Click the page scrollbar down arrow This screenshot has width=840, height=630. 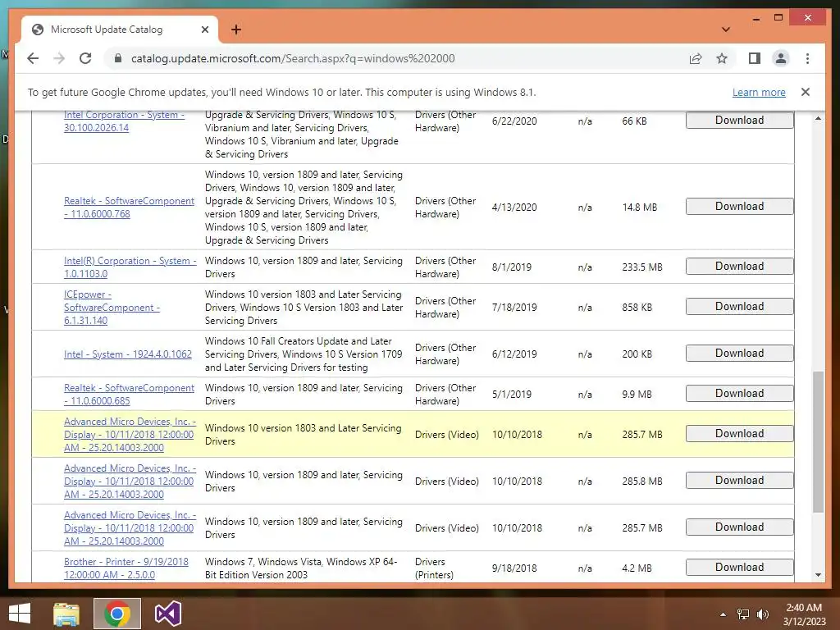click(818, 575)
